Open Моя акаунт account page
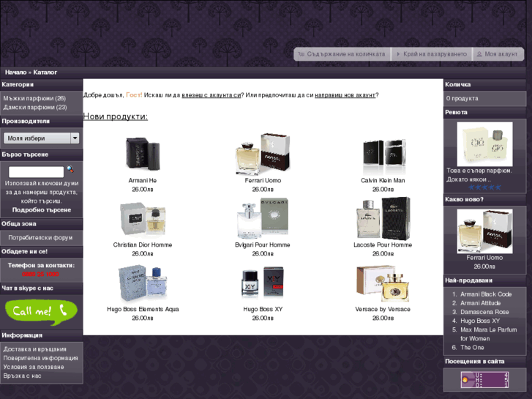This screenshot has height=399, width=532. coord(498,54)
